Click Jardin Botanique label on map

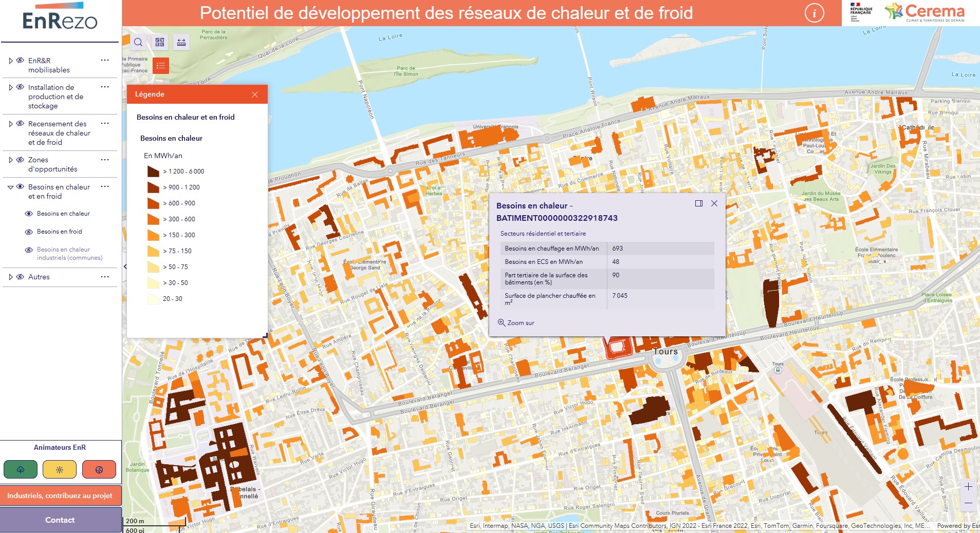point(137,467)
